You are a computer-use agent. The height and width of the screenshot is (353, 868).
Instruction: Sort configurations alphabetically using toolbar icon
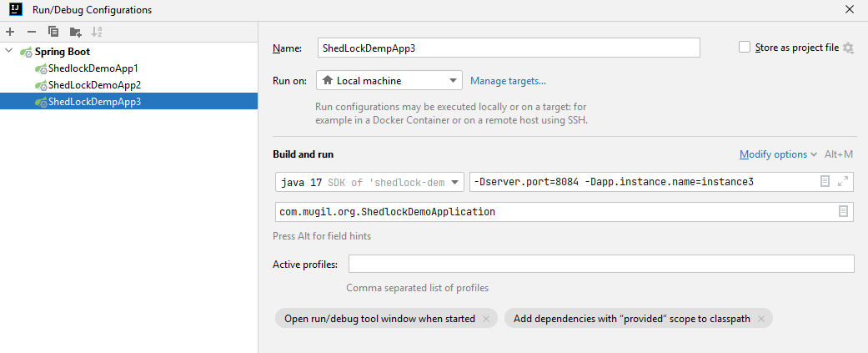(x=97, y=32)
